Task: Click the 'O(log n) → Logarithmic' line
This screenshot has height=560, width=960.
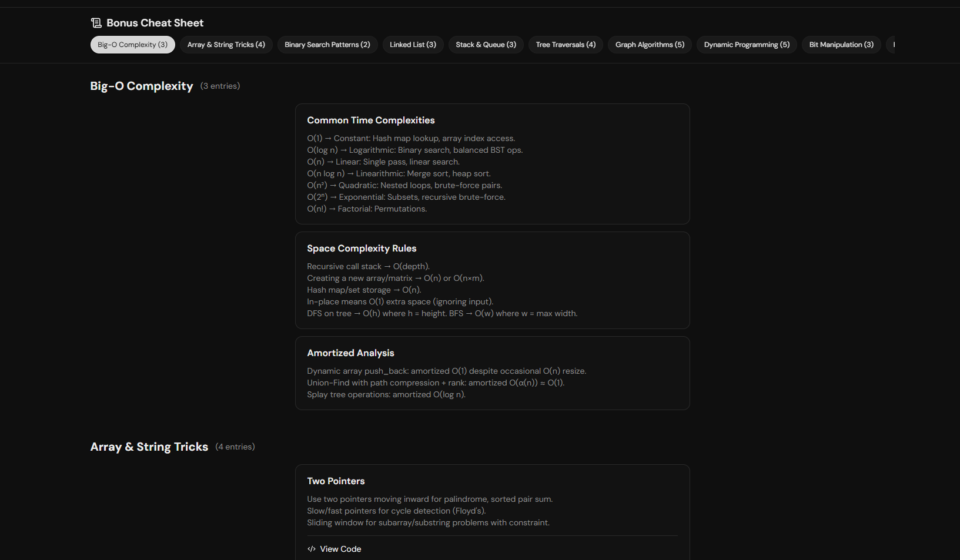Action: (x=415, y=150)
